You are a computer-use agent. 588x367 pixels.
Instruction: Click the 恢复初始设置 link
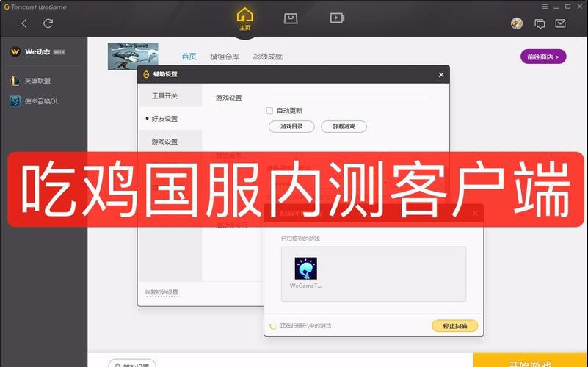pos(161,292)
